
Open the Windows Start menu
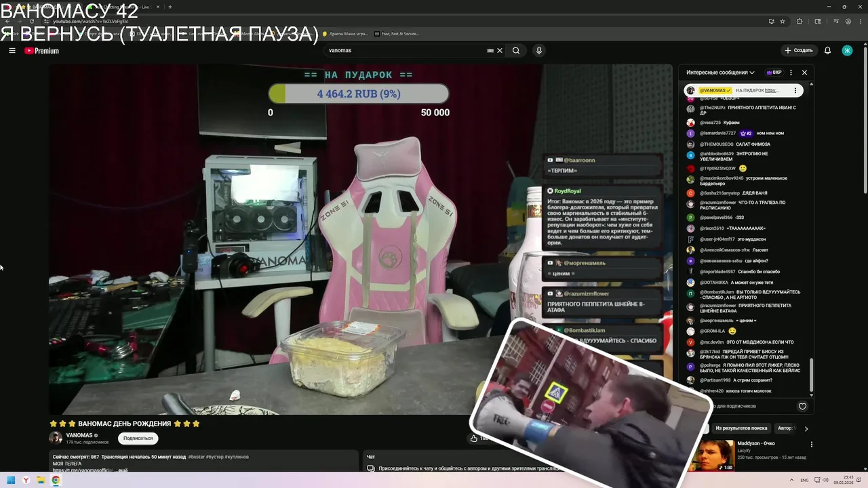(x=11, y=480)
